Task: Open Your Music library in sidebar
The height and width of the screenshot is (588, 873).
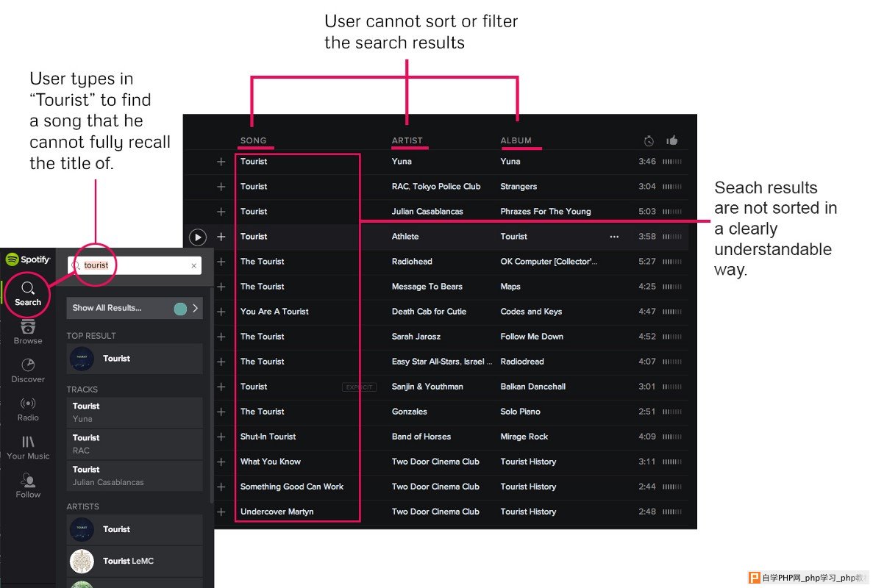Action: (x=28, y=448)
